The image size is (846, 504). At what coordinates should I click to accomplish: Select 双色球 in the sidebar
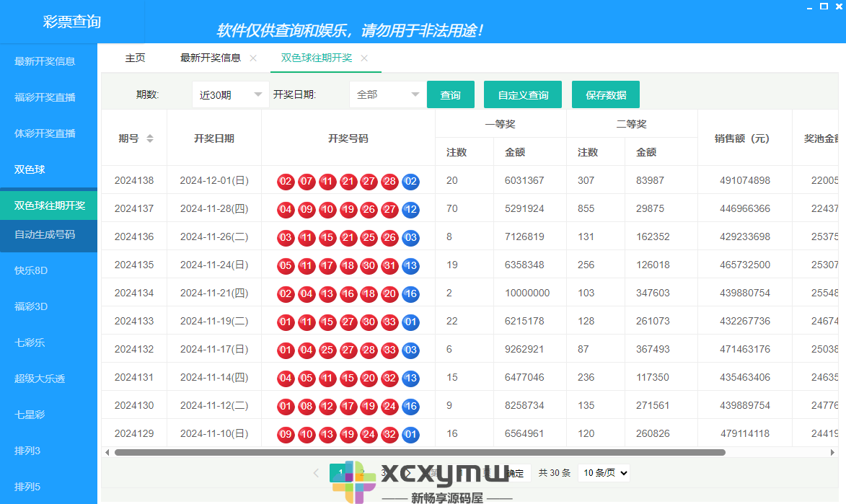(30, 169)
